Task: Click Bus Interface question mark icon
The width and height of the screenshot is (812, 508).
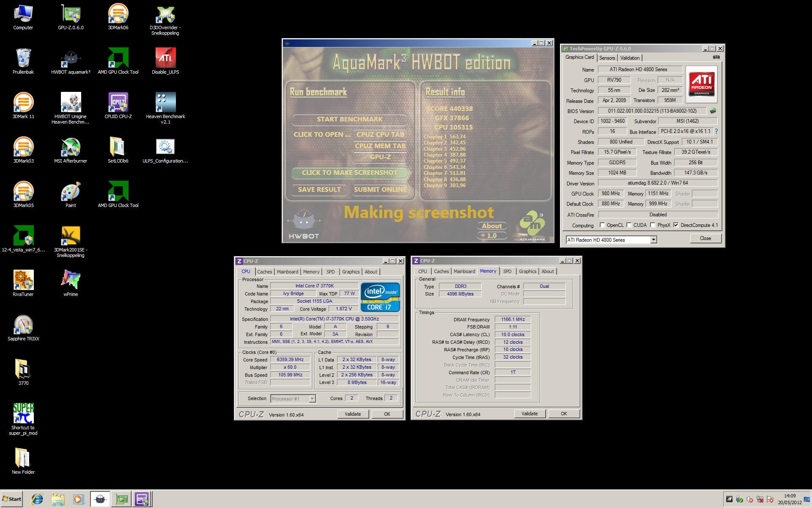Action: [x=716, y=132]
